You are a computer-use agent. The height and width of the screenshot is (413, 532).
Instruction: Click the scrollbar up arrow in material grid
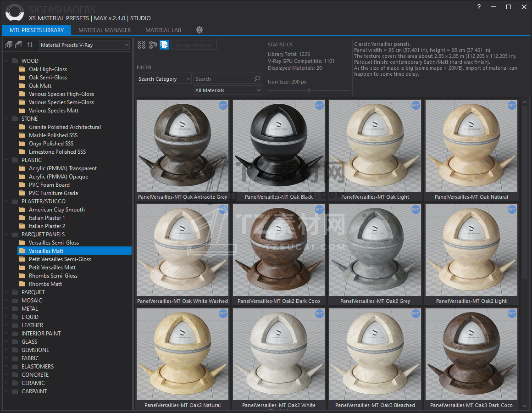coord(525,102)
